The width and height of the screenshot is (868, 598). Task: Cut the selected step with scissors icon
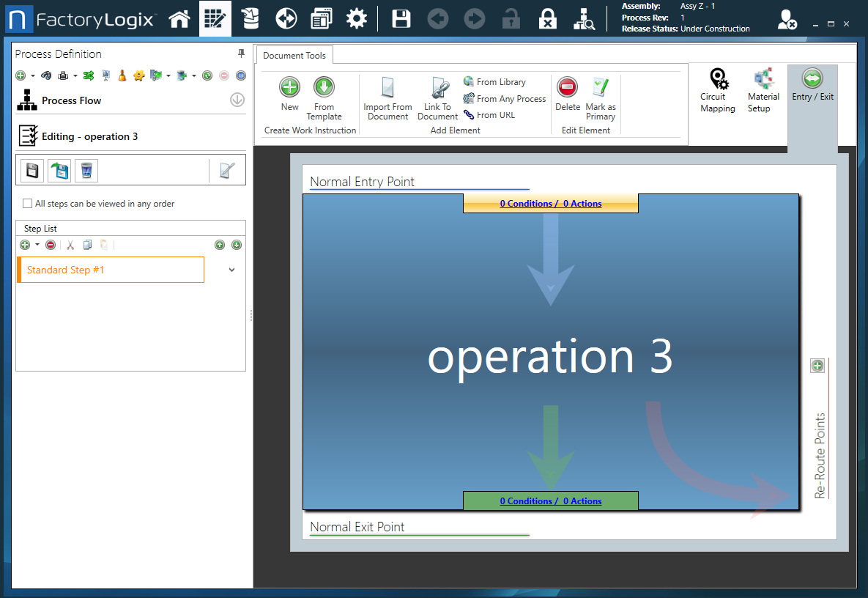(70, 244)
